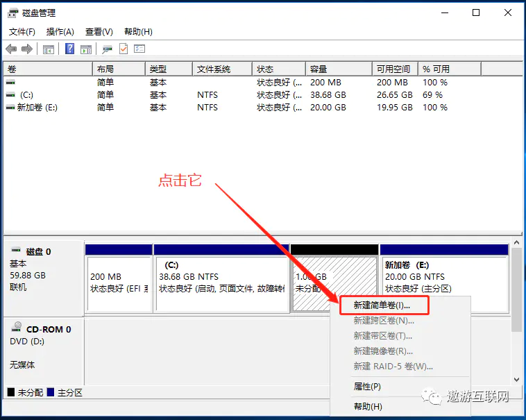The image size is (526, 420).
Task: Sort by the 状态 column header
Action: 279,69
